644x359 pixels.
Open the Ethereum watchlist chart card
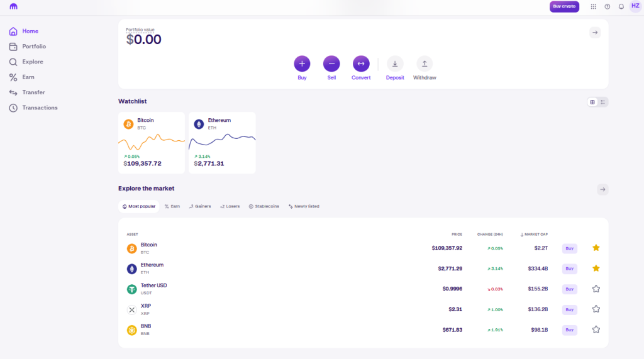click(x=222, y=143)
